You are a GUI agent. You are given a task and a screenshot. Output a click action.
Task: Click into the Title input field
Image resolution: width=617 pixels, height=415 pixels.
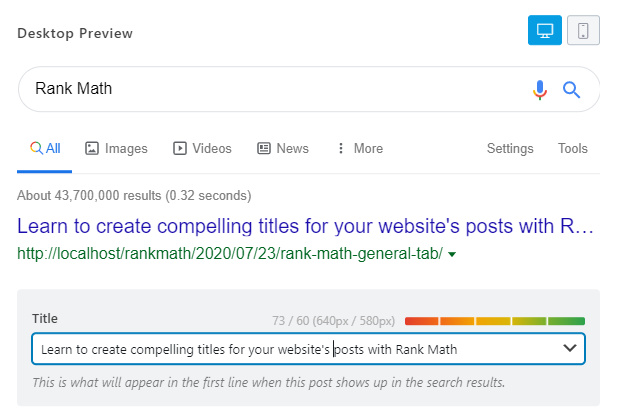290,348
